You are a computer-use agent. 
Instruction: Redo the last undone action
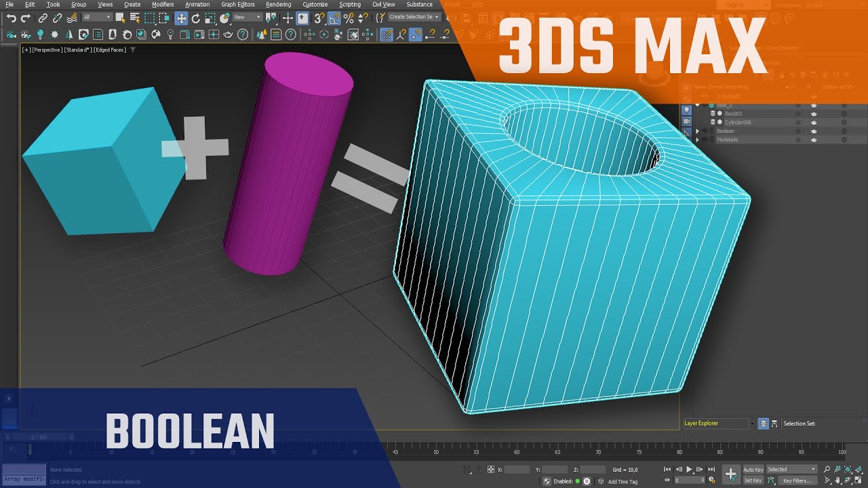point(26,18)
